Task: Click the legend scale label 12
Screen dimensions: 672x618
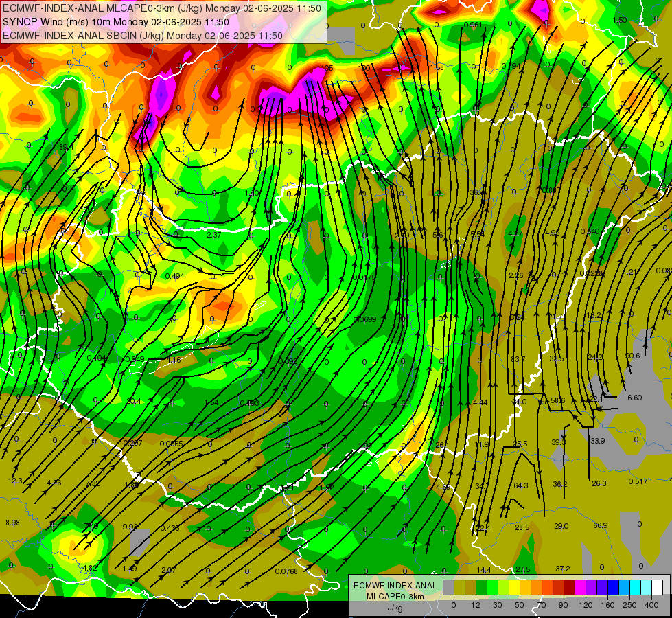Action: 475,605
